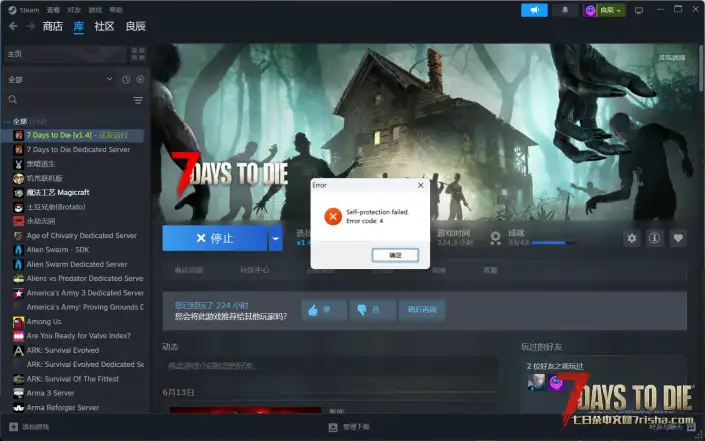Open the 良辰 profile tab
Viewport: 705px width, 441px height.
click(135, 26)
